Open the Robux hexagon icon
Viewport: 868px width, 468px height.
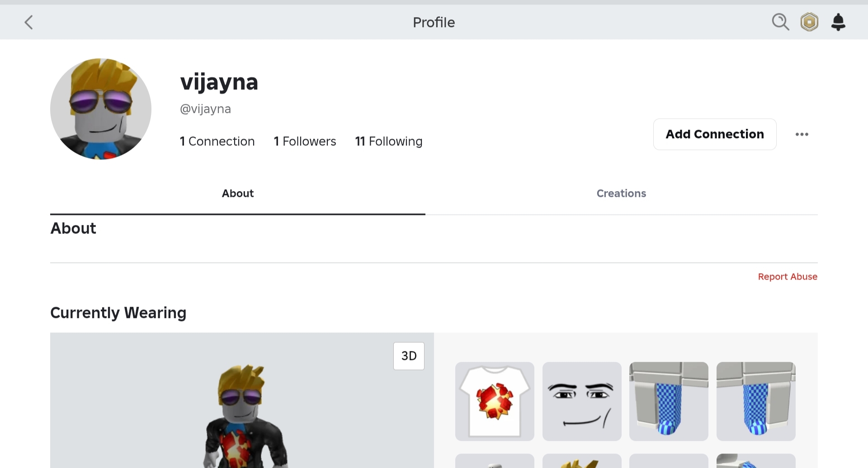pyautogui.click(x=809, y=22)
